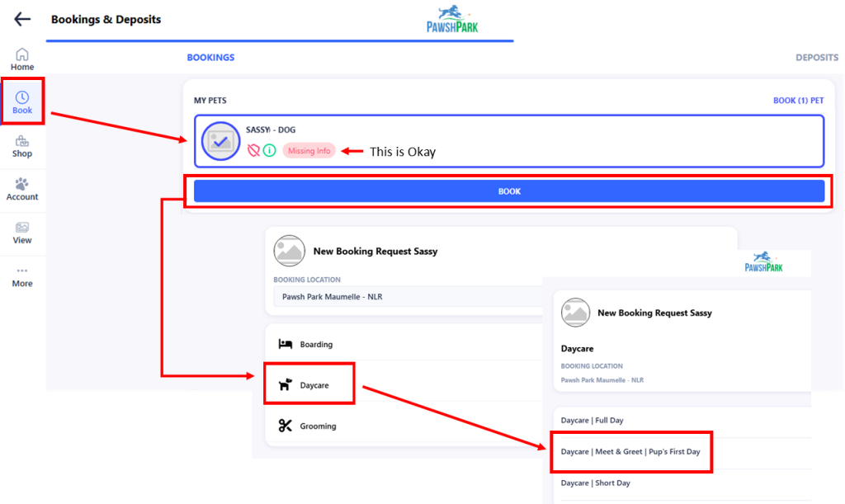The width and height of the screenshot is (845, 504).
Task: Toggle Sassy pet selection checkmark avatar
Action: (x=220, y=141)
